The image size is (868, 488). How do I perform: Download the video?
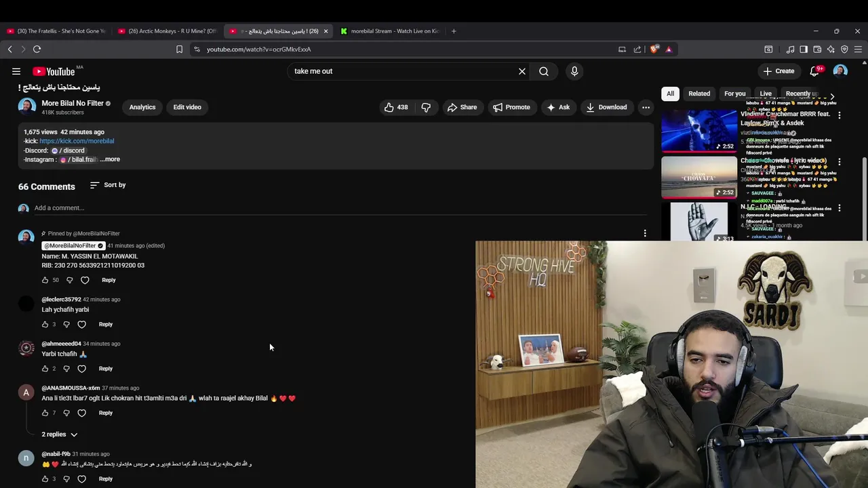tap(606, 107)
